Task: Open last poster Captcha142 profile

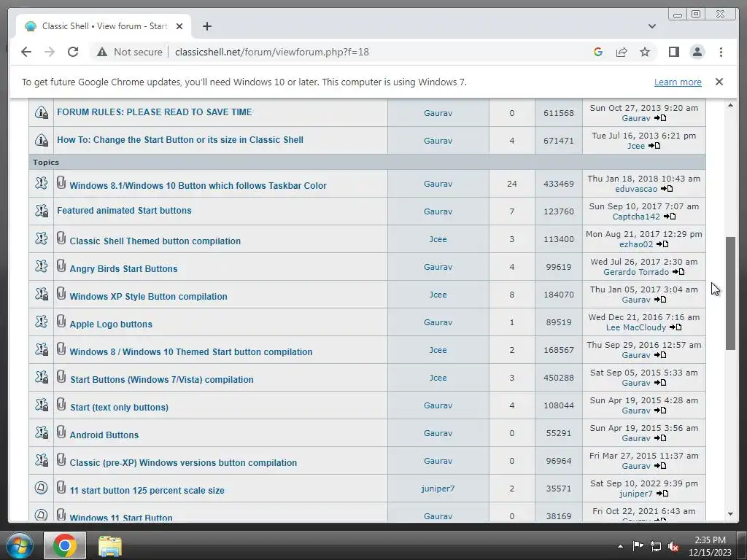Action: coord(636,217)
